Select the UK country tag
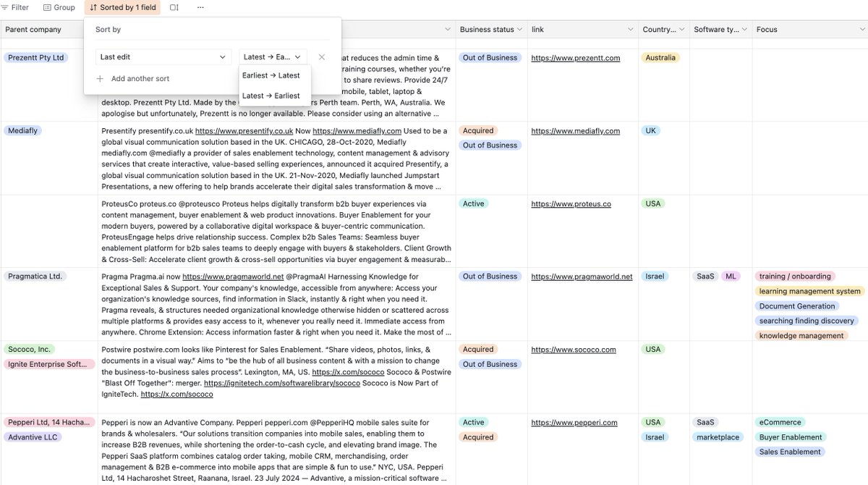 (x=651, y=131)
